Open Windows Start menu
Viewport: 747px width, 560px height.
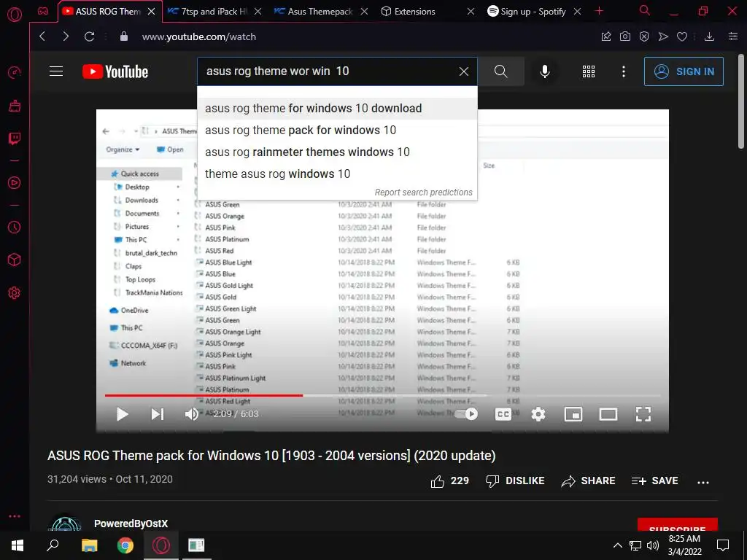18,545
